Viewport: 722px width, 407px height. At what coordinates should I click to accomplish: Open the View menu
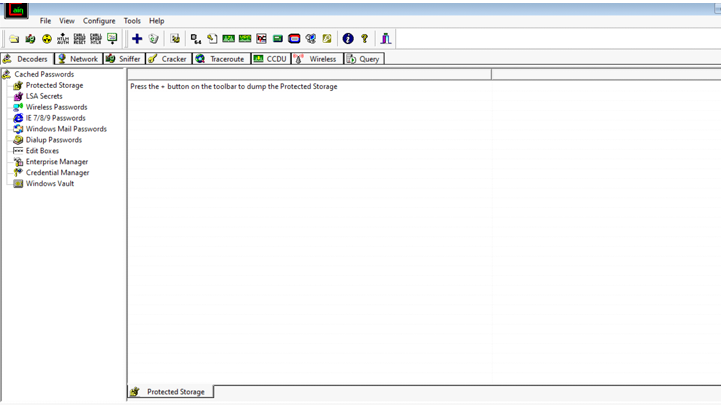point(67,21)
